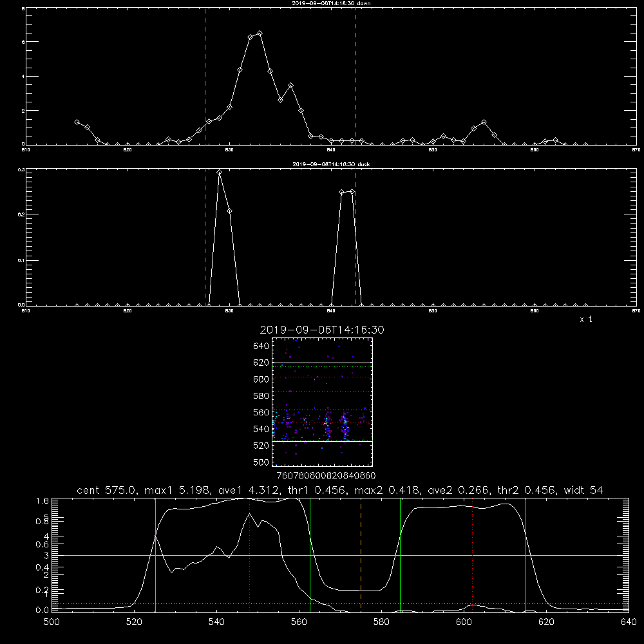
Task: Click the 'ave2 0.266' value in stats header
Action: (459, 490)
